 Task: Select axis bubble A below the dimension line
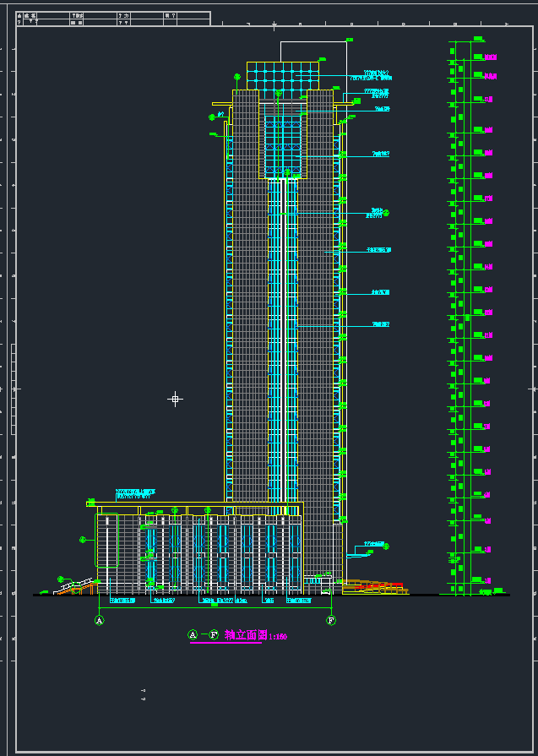(x=100, y=621)
